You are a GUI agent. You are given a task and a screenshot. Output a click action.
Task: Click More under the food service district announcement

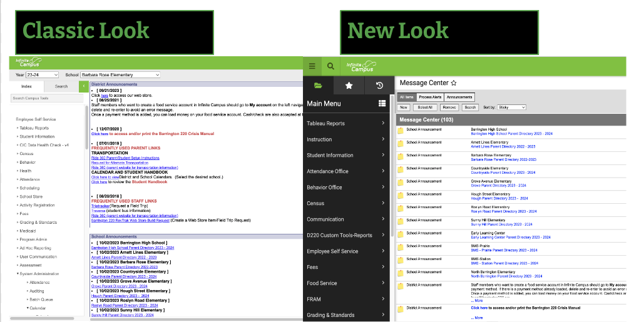click(x=476, y=301)
